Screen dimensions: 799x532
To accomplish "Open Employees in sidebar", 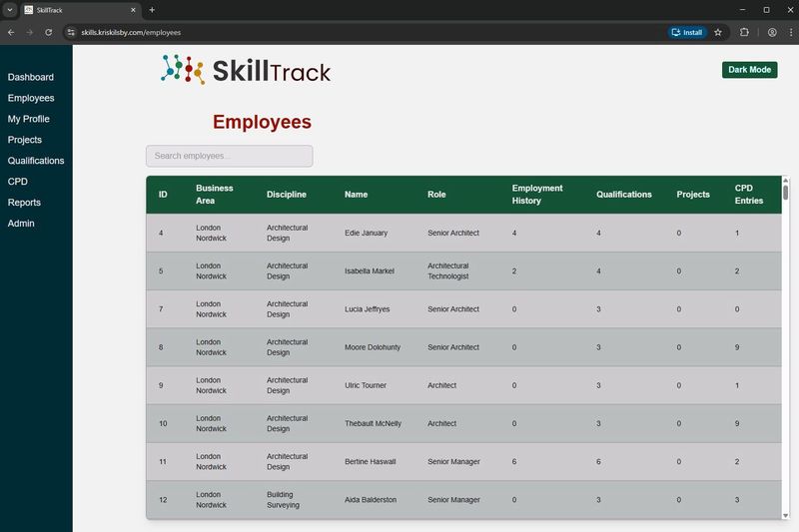I will (x=31, y=98).
